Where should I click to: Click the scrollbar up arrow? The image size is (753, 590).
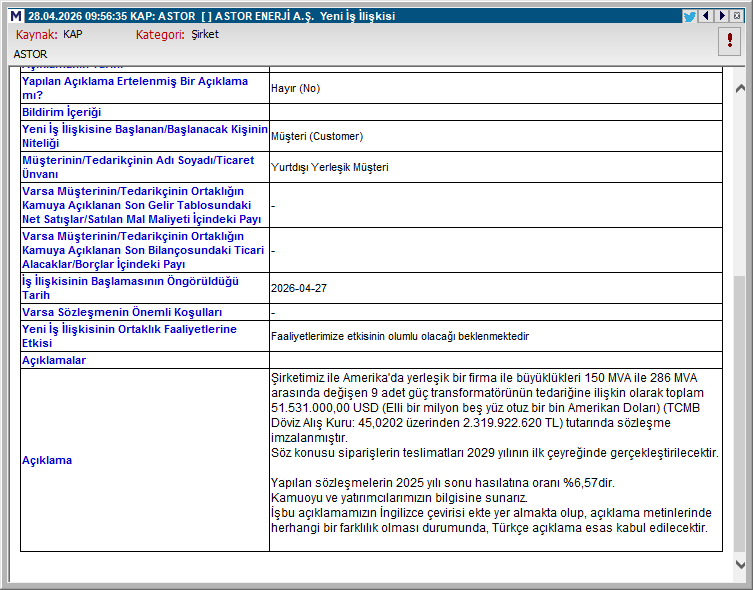[741, 88]
